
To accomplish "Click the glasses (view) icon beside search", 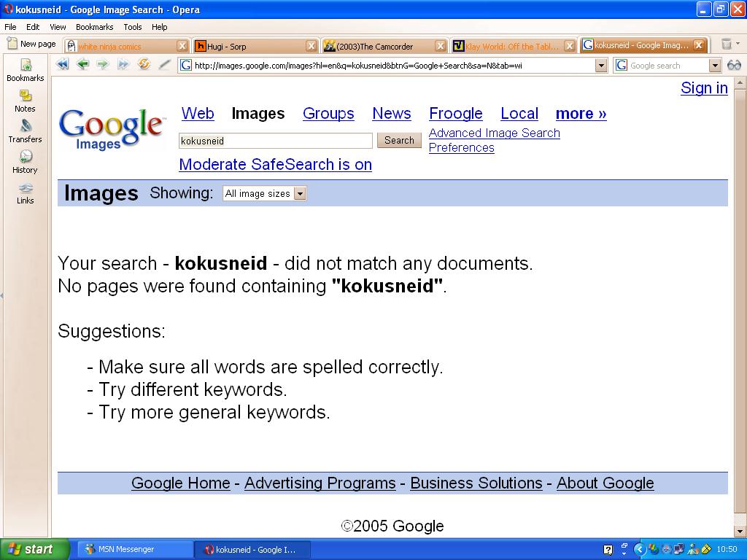I will click(x=734, y=65).
